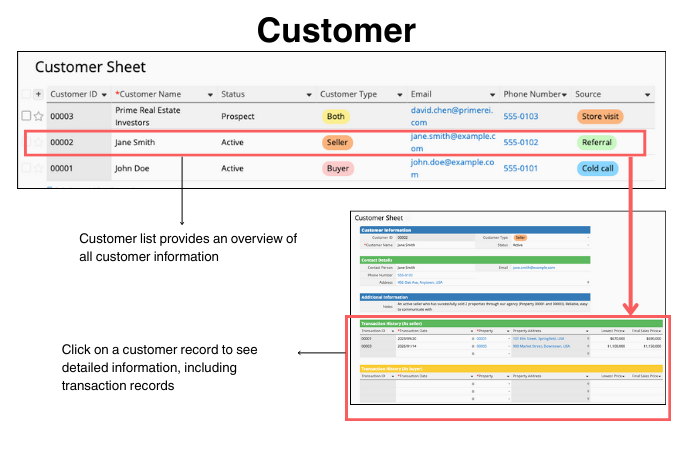The image size is (700, 450).
Task: Click phone number 555-0101
Action: (x=521, y=168)
